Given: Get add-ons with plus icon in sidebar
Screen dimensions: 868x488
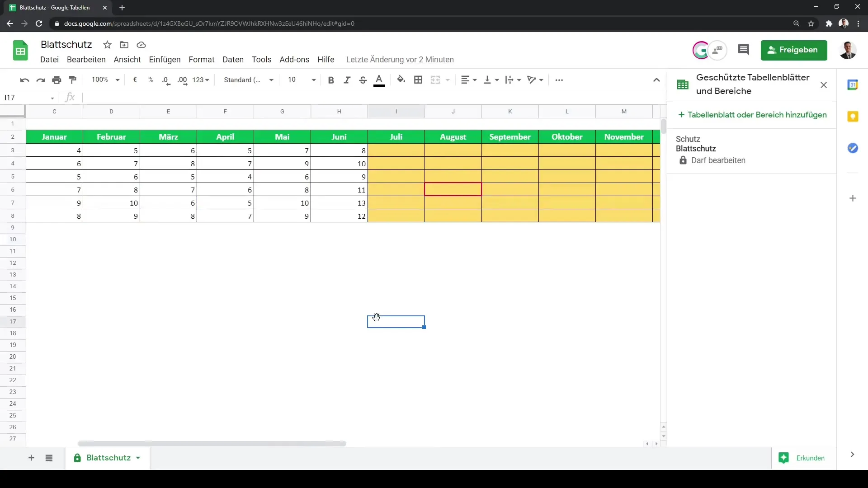Looking at the screenshot, I should pyautogui.click(x=853, y=198).
